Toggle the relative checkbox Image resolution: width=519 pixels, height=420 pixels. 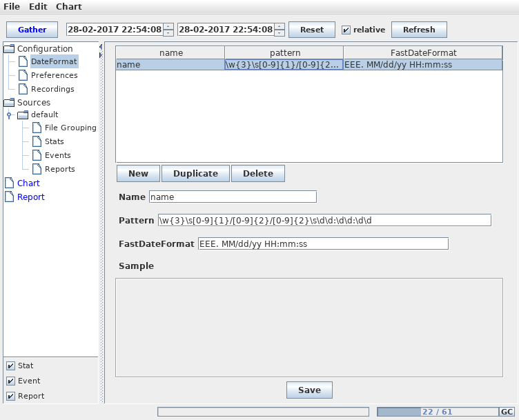[346, 30]
